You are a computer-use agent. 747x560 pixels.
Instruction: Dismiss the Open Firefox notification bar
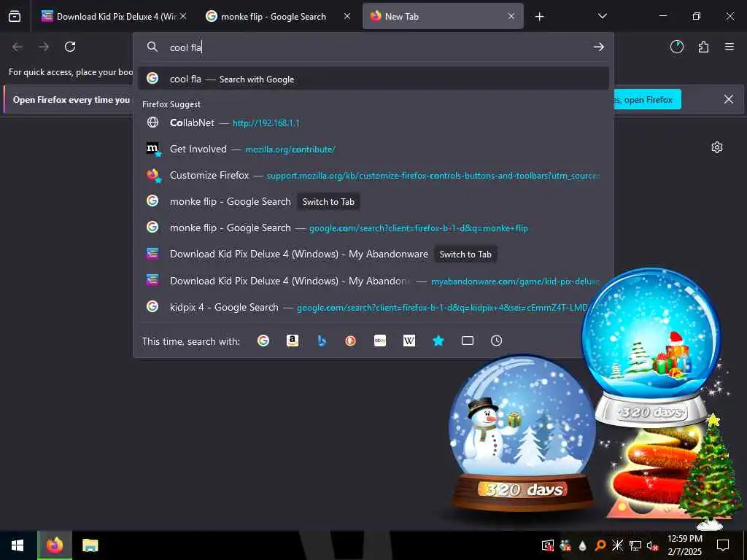point(729,99)
